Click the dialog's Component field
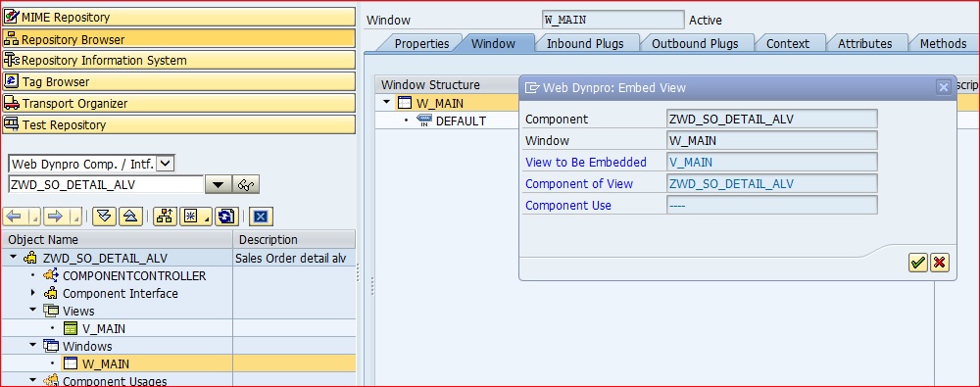The height and width of the screenshot is (387, 980). point(772,119)
